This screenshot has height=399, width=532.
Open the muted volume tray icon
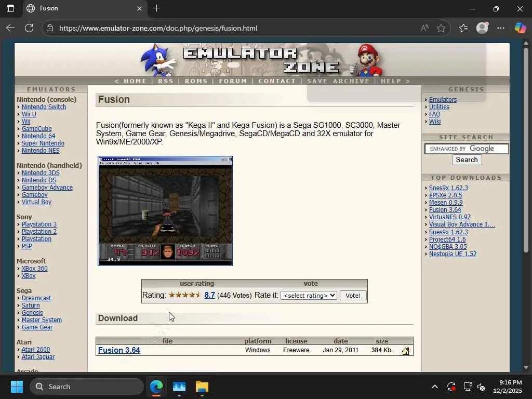coord(481,387)
